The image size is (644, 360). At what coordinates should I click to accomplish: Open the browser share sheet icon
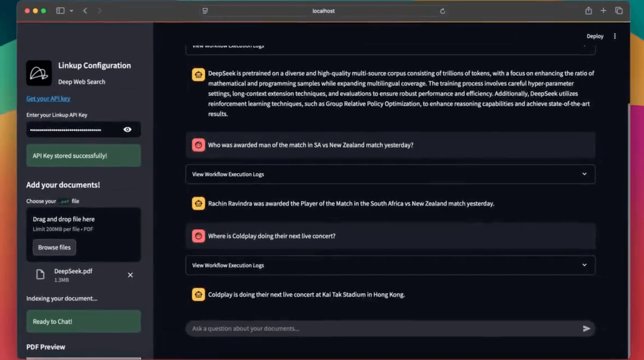pyautogui.click(x=588, y=10)
